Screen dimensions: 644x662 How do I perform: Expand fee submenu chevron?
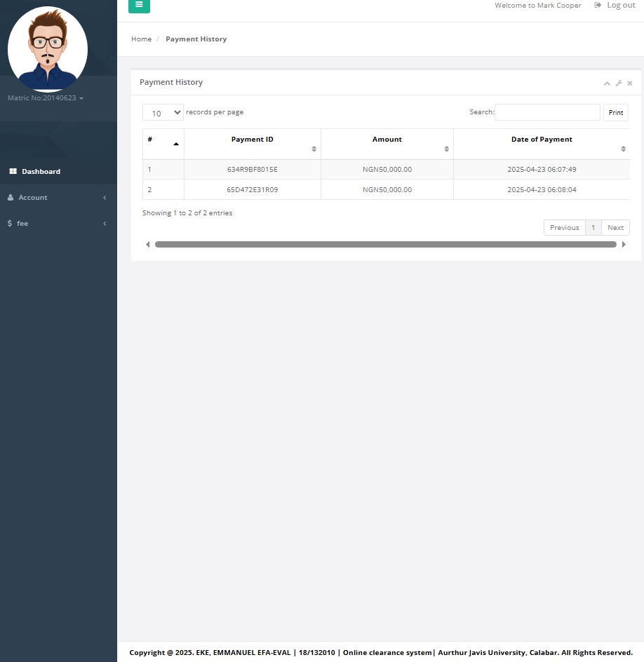click(x=105, y=223)
